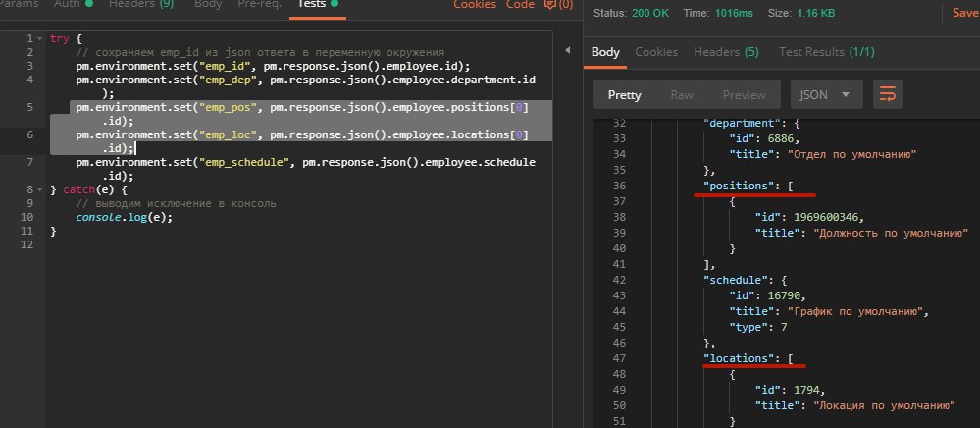The image size is (980, 428).
Task: Click the Save response button
Action: tap(965, 13)
